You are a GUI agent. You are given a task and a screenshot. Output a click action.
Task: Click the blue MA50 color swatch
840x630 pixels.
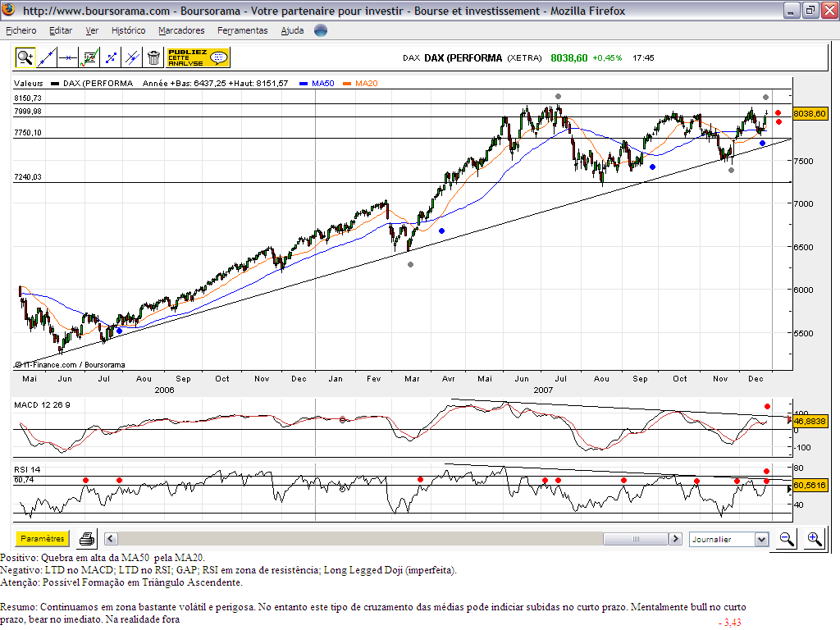[304, 84]
